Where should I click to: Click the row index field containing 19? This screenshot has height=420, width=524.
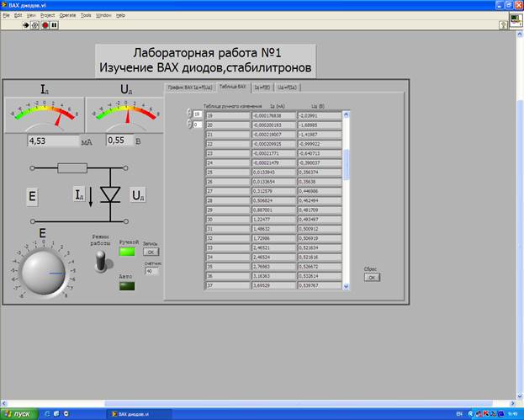(x=198, y=114)
